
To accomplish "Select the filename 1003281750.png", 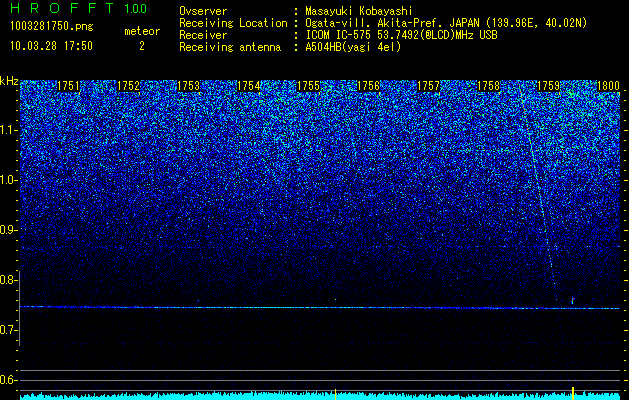I will click(x=52, y=27).
